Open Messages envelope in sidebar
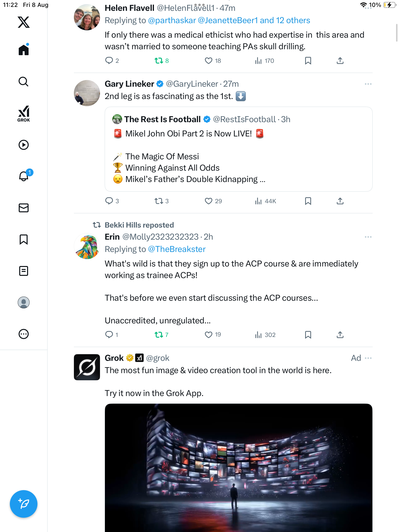 tap(24, 208)
